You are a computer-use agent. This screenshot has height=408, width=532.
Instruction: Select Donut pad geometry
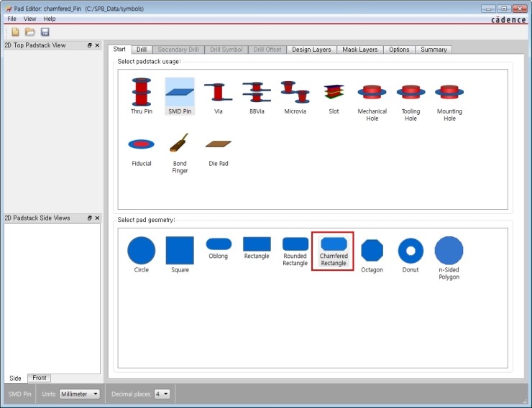(411, 256)
